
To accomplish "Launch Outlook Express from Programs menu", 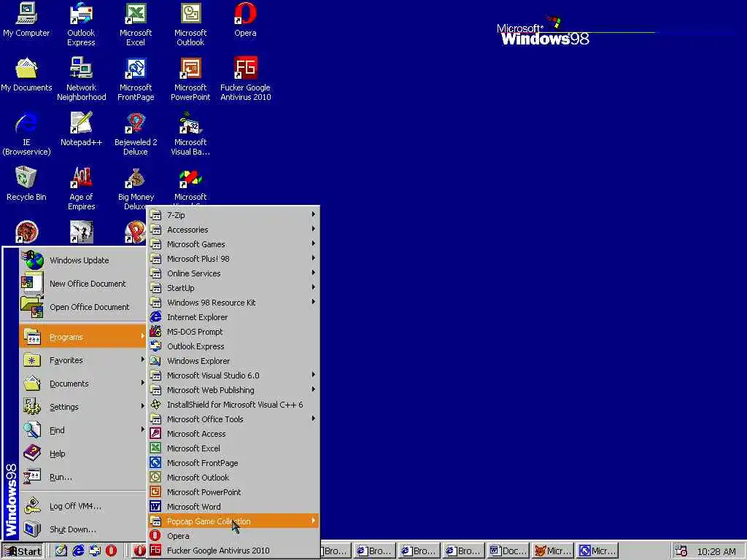I will [233, 346].
